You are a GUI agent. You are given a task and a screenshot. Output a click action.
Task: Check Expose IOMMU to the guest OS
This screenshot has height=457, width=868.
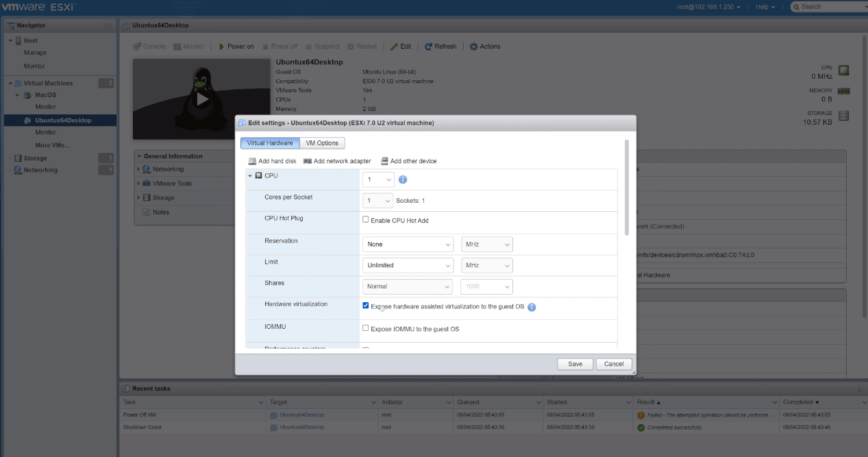[366, 328]
